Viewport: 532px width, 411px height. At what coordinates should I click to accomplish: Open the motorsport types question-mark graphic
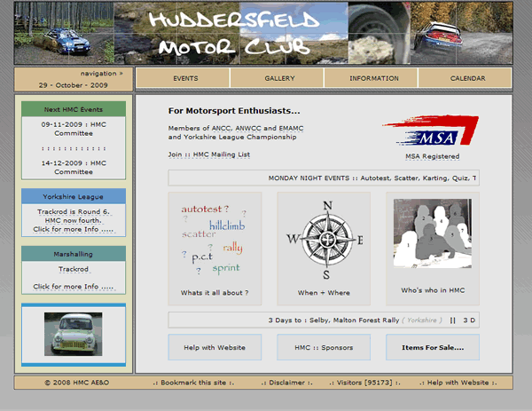point(214,239)
